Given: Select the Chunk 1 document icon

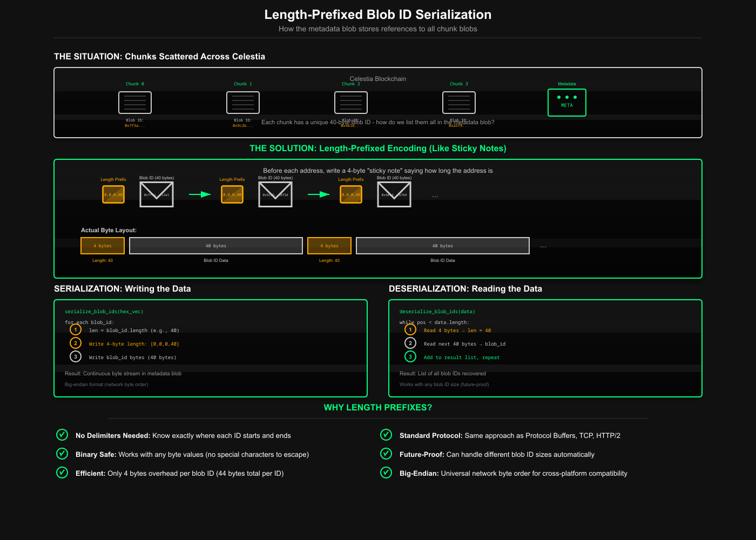Looking at the screenshot, I should [243, 103].
